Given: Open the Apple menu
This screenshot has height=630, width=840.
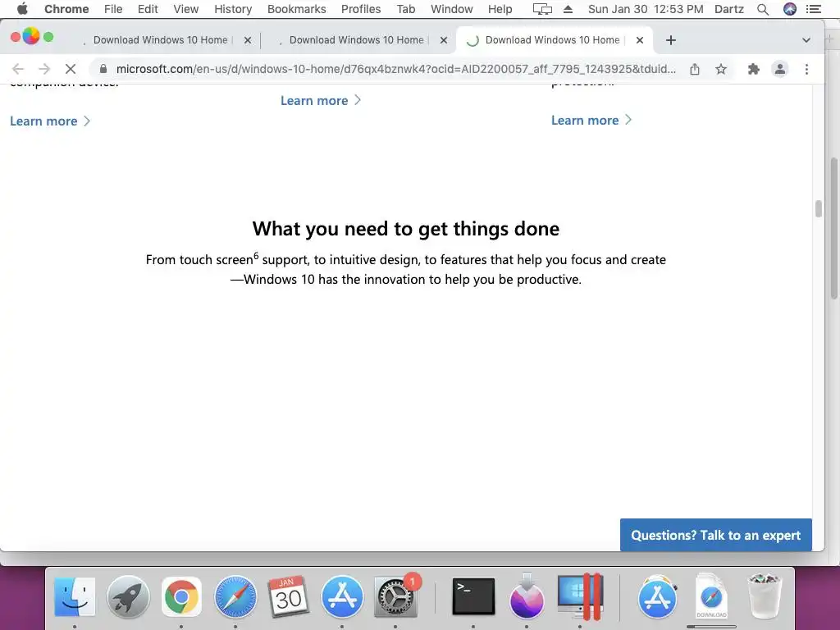Looking at the screenshot, I should pyautogui.click(x=22, y=9).
